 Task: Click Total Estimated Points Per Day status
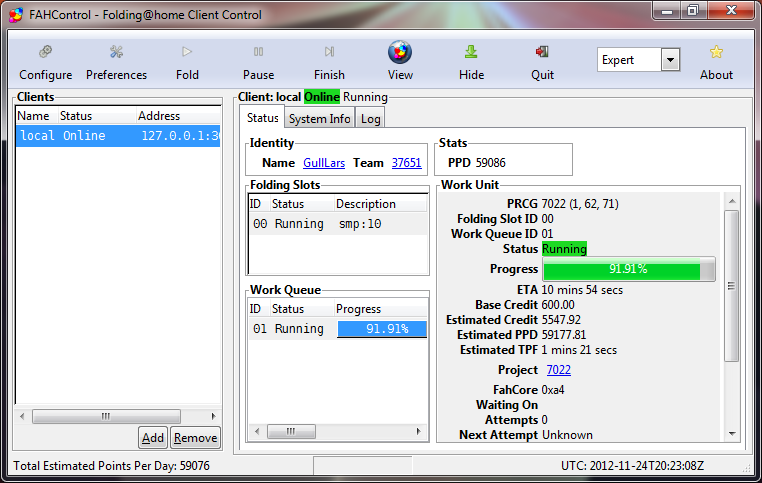pos(111,466)
